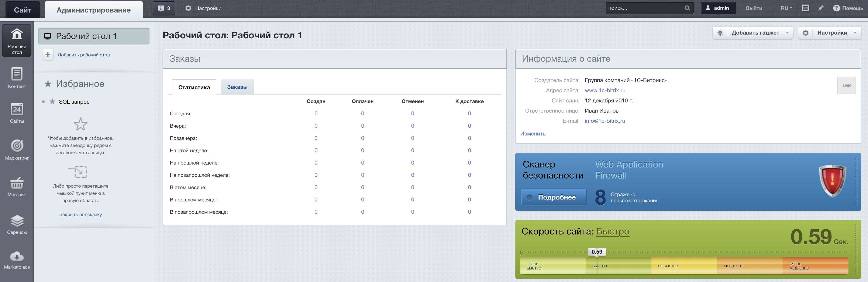Click the notifications counter showing 3

tap(164, 8)
